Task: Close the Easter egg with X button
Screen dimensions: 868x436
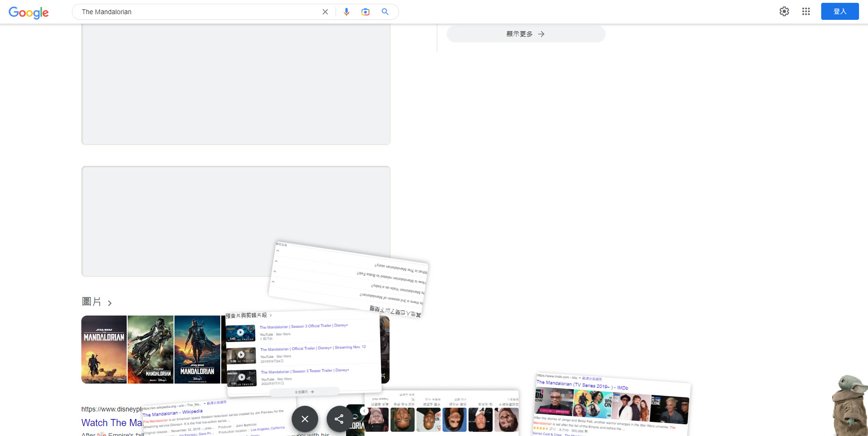Action: point(305,419)
